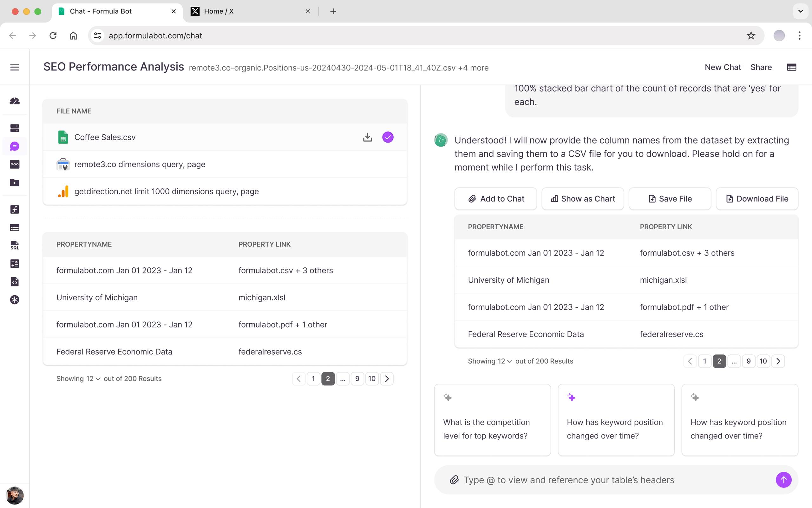Go to page 10 in left table
The width and height of the screenshot is (812, 508).
click(x=372, y=379)
